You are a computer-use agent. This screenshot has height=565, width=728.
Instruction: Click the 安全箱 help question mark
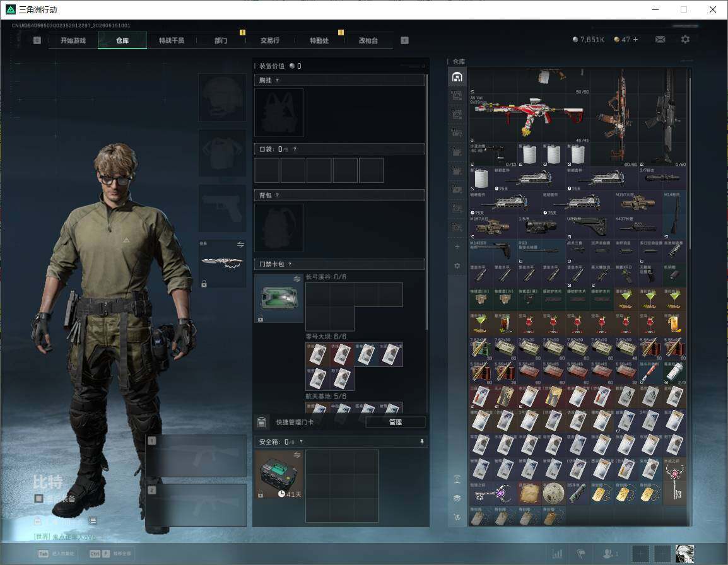tap(302, 441)
